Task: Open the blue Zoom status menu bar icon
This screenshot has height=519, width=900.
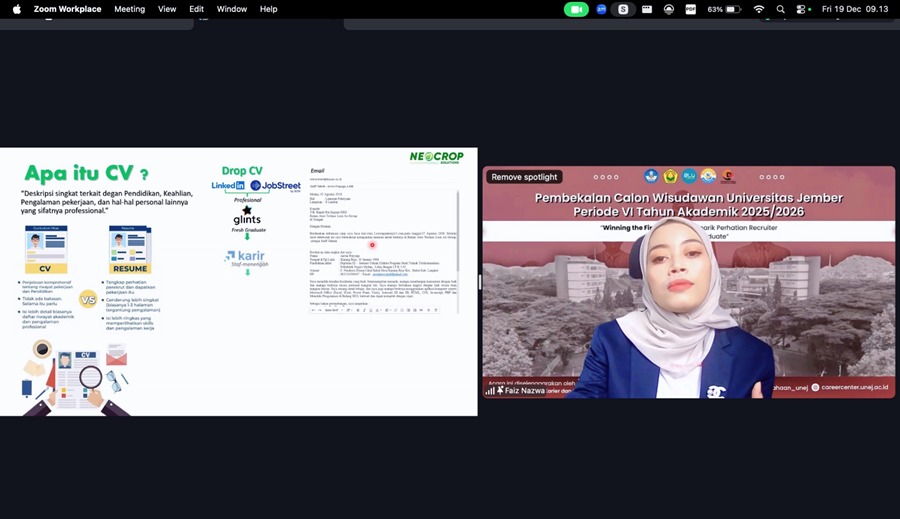Action: (x=601, y=9)
